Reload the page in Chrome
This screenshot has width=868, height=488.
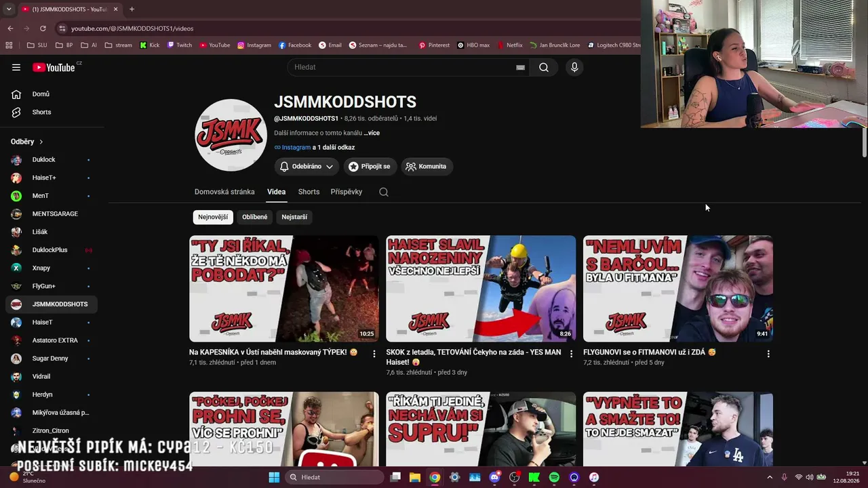click(43, 28)
